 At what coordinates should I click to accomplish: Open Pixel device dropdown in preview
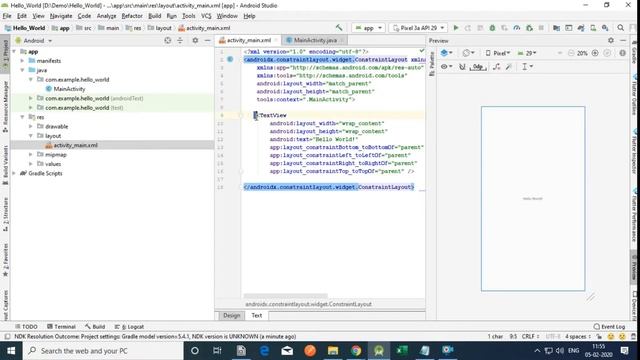click(498, 53)
